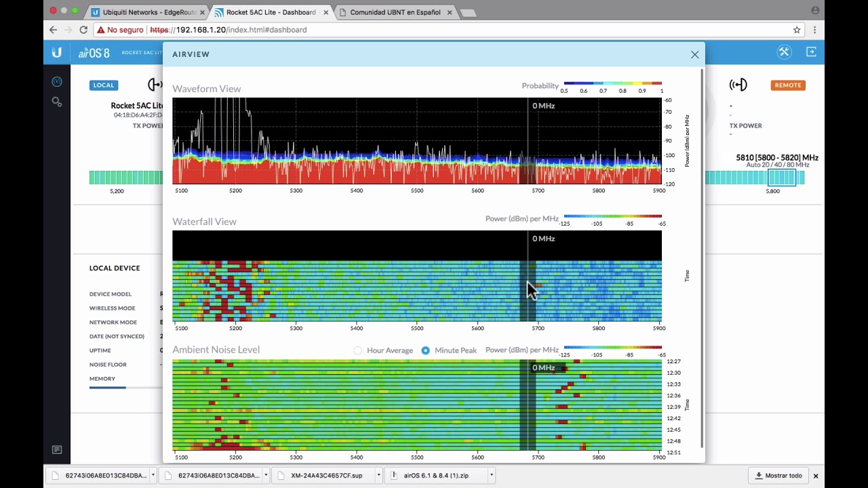The height and width of the screenshot is (488, 868).
Task: Bookmark this page with the star
Action: coord(797,30)
